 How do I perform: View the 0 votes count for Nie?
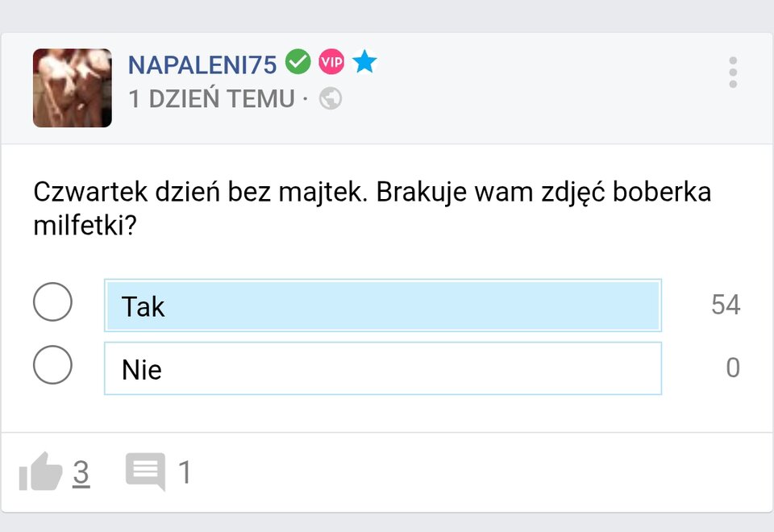(732, 368)
